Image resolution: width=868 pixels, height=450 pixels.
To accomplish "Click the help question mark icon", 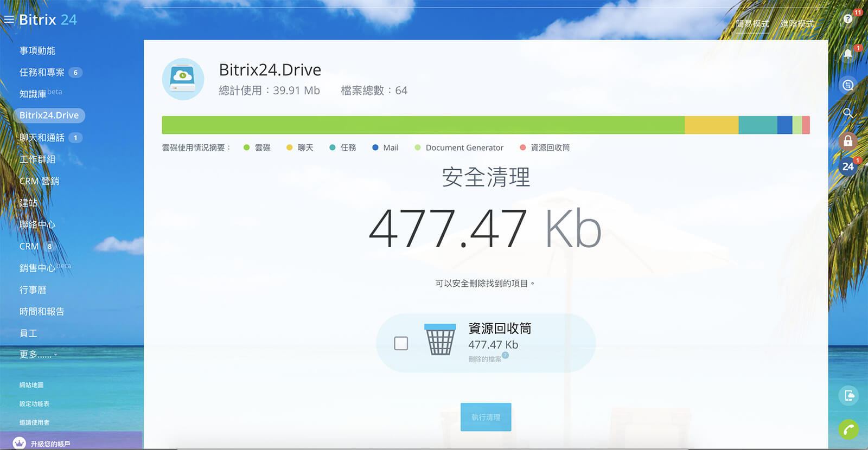I will tap(848, 19).
